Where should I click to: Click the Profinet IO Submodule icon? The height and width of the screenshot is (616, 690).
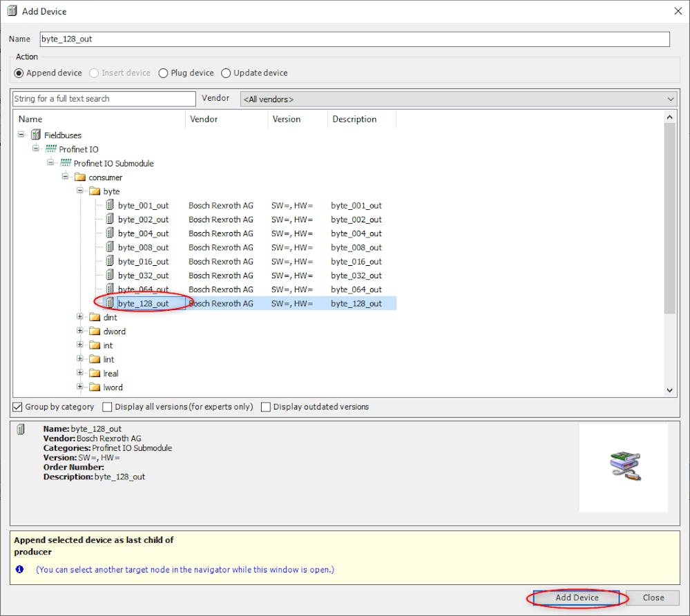pos(66,163)
